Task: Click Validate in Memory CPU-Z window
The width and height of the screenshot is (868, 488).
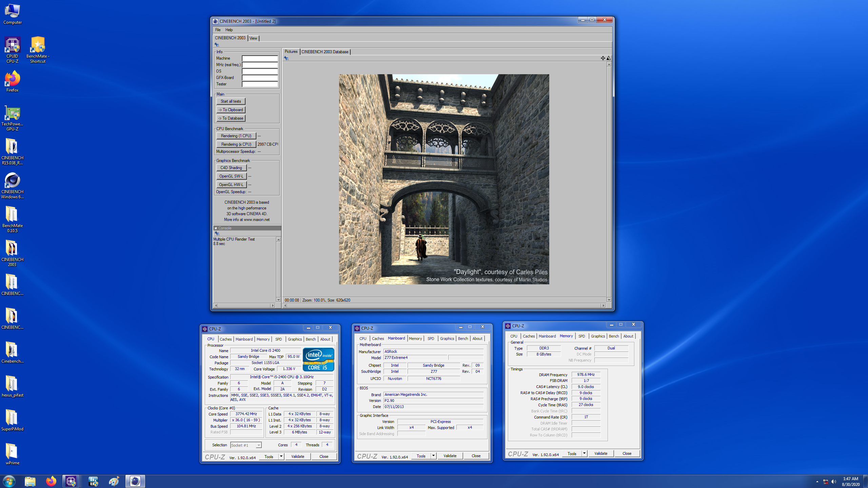Action: (x=601, y=453)
